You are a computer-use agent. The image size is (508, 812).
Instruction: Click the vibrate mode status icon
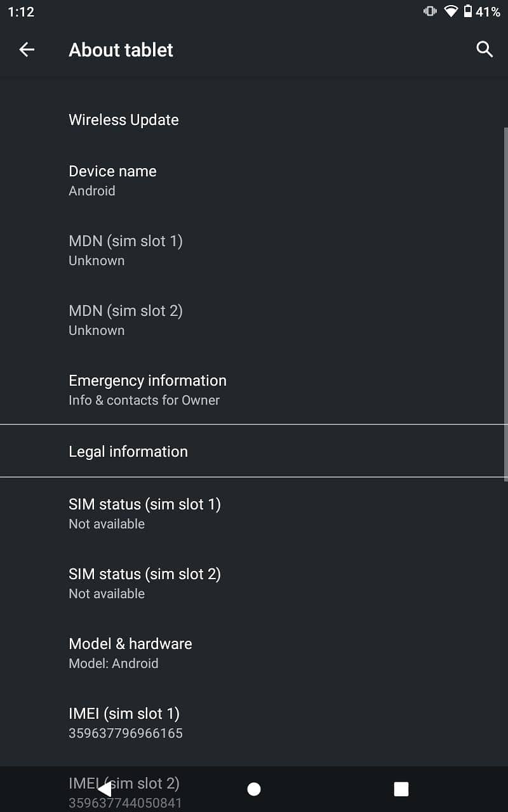click(x=431, y=11)
